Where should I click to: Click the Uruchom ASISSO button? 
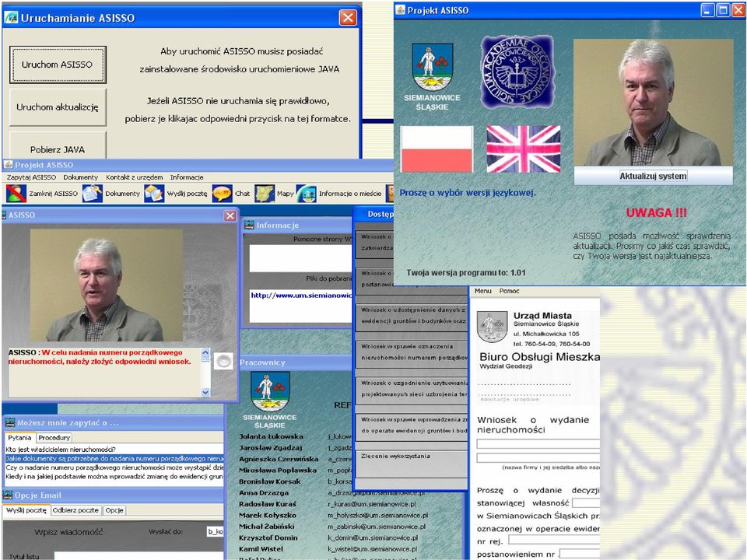58,65
